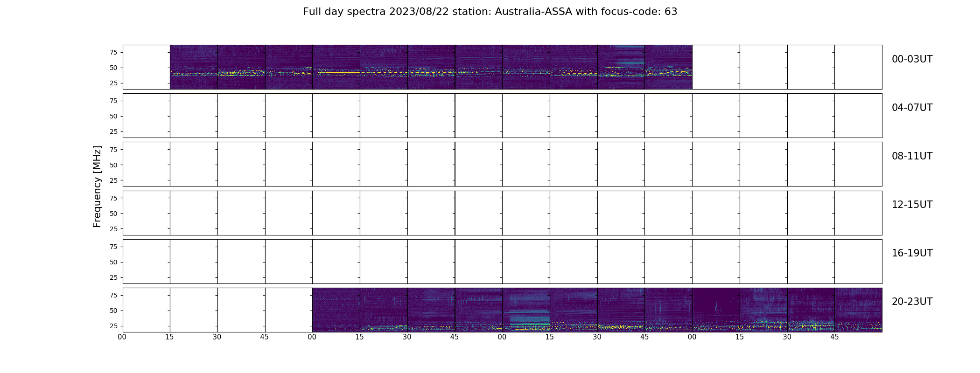Click the plot title 'Full day spectra 2023/08/22'
This screenshot has height=373, width=980.
(490, 12)
